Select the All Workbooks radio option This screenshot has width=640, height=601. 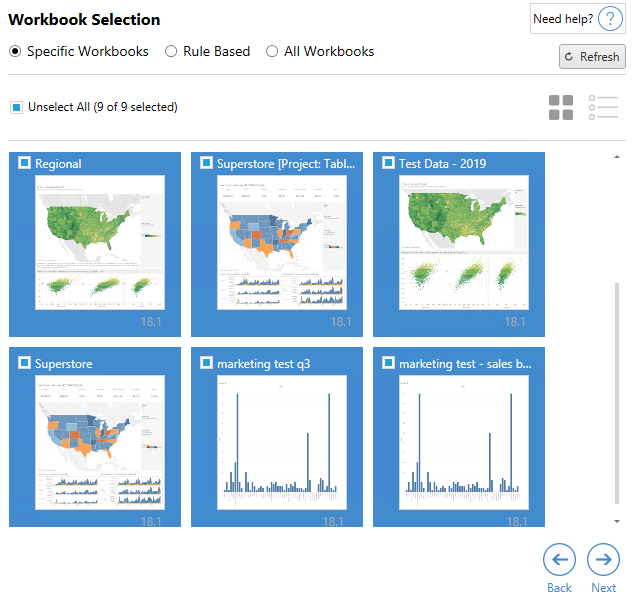(272, 51)
